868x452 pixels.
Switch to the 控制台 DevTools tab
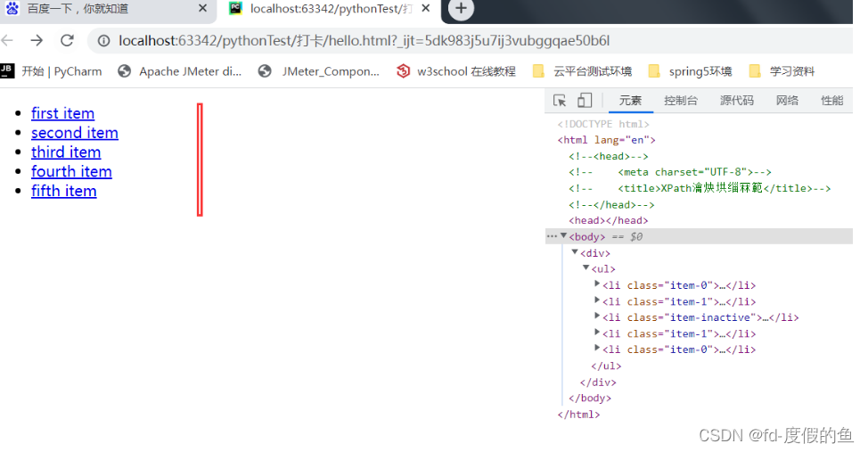click(x=680, y=100)
